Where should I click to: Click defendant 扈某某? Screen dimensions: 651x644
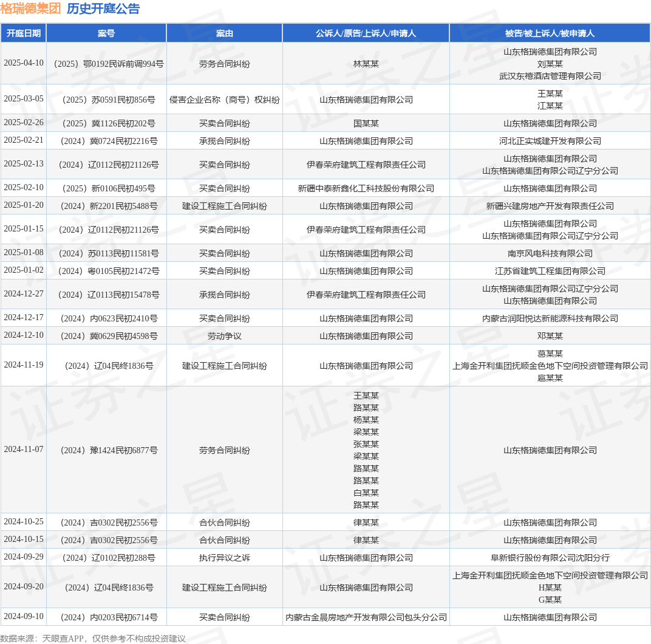tap(550, 378)
